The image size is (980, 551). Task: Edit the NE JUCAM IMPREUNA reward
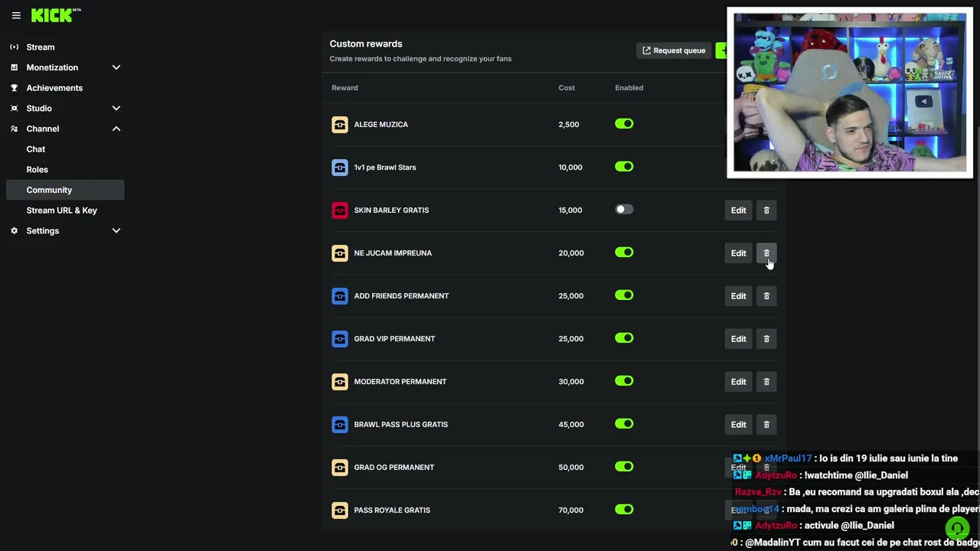738,253
